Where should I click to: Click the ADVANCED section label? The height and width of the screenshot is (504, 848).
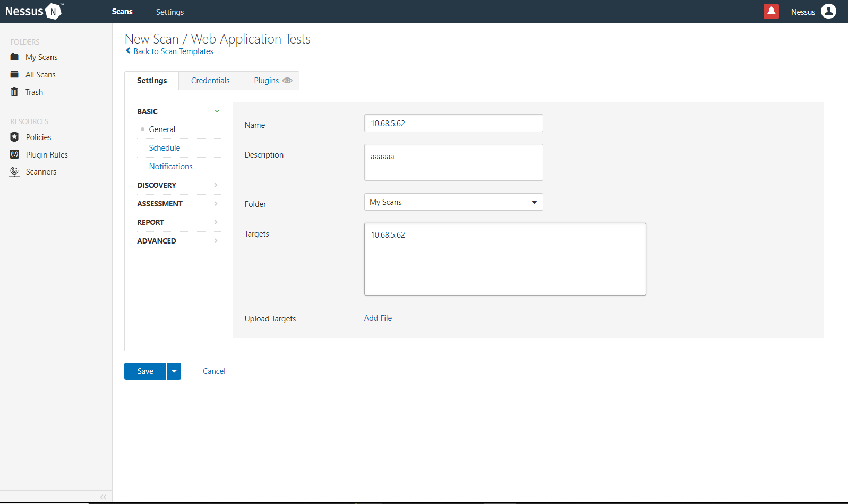click(x=157, y=241)
